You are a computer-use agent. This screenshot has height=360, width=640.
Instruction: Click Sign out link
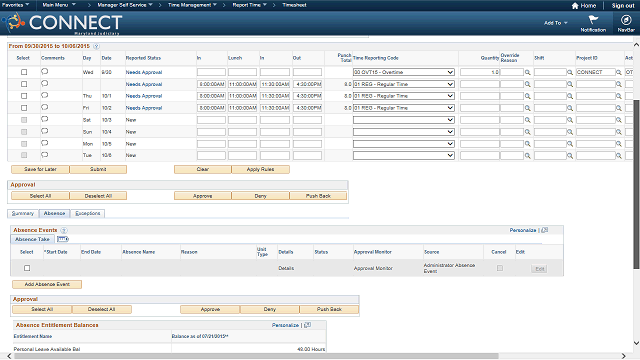point(623,6)
